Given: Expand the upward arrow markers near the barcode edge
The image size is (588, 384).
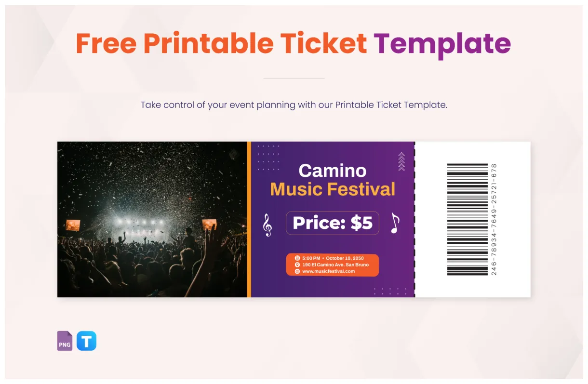Looking at the screenshot, I should pos(401,161).
